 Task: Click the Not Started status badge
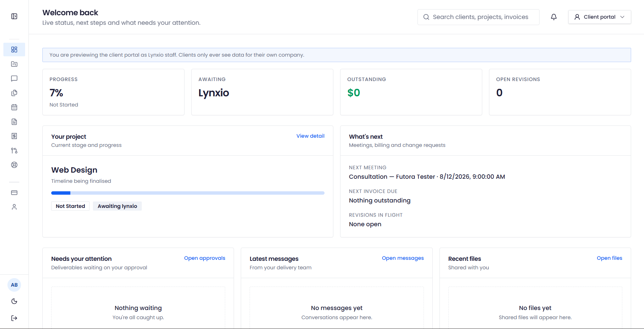point(70,206)
